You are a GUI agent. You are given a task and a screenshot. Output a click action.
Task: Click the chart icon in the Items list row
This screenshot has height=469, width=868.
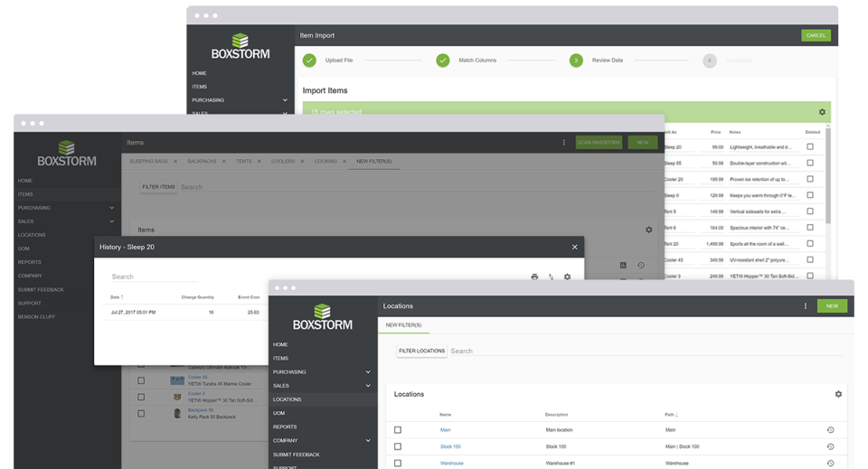coord(623,266)
